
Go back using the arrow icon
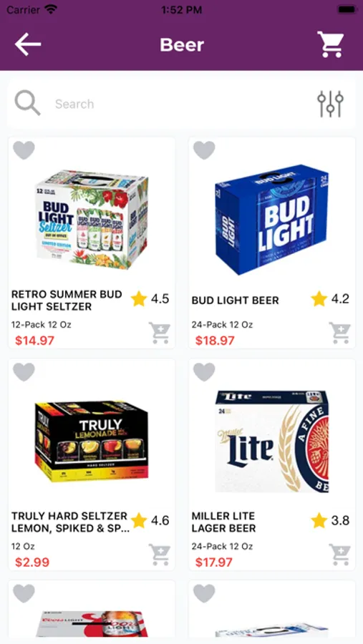coord(28,44)
